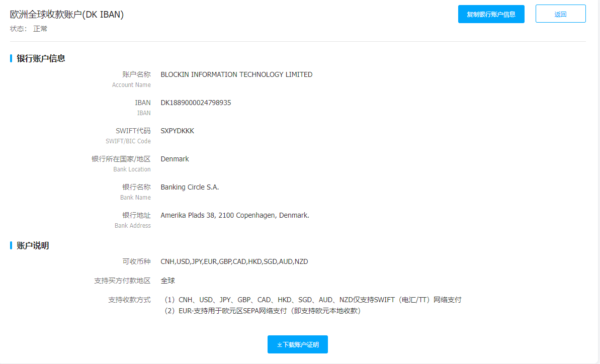Click the 全球 supported region value

(167, 281)
